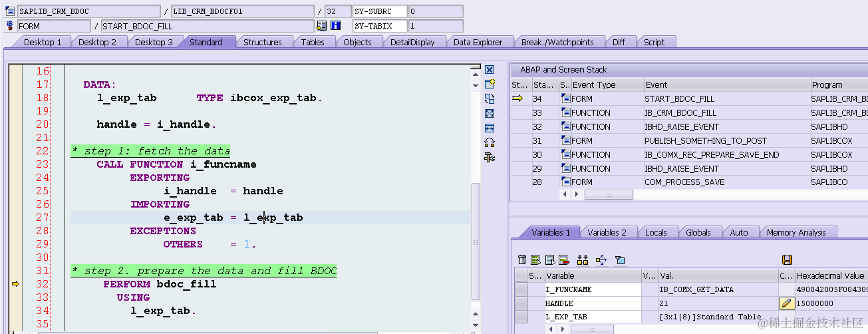Switch to the Locals tab
868x334 pixels.
point(656,232)
